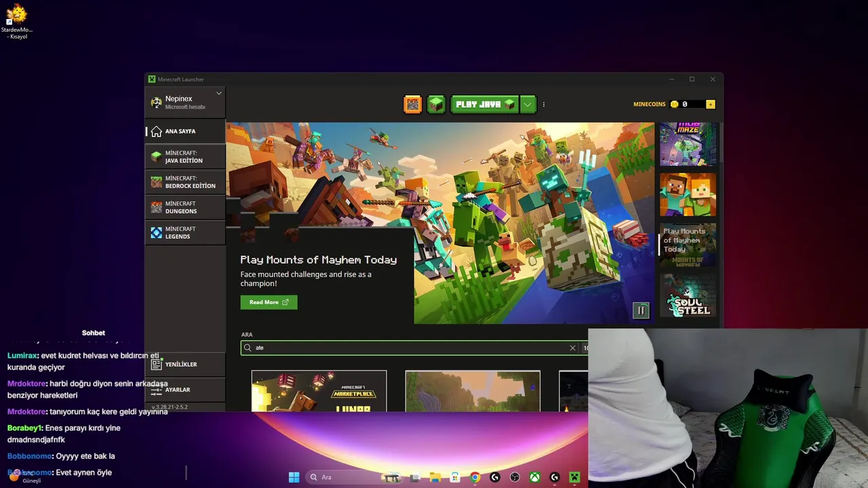Click the Nepinex profile avatar
Image resolution: width=868 pixels, height=488 pixels.
point(156,102)
